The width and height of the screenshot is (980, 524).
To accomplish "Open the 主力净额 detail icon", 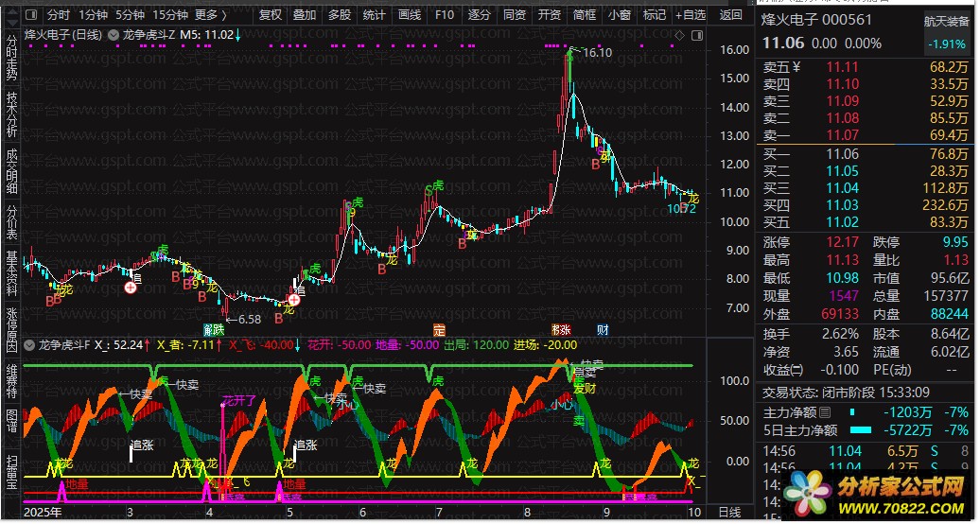I will [x=825, y=412].
